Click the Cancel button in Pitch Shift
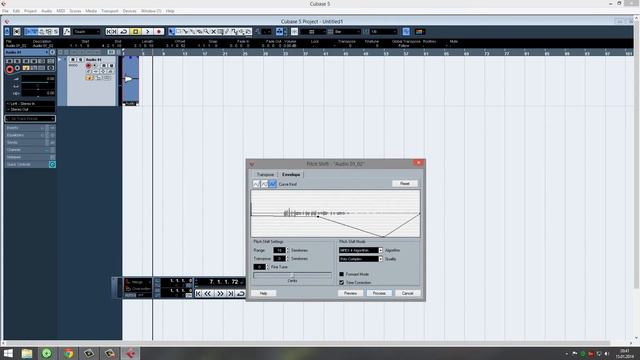640x360 pixels. [407, 293]
